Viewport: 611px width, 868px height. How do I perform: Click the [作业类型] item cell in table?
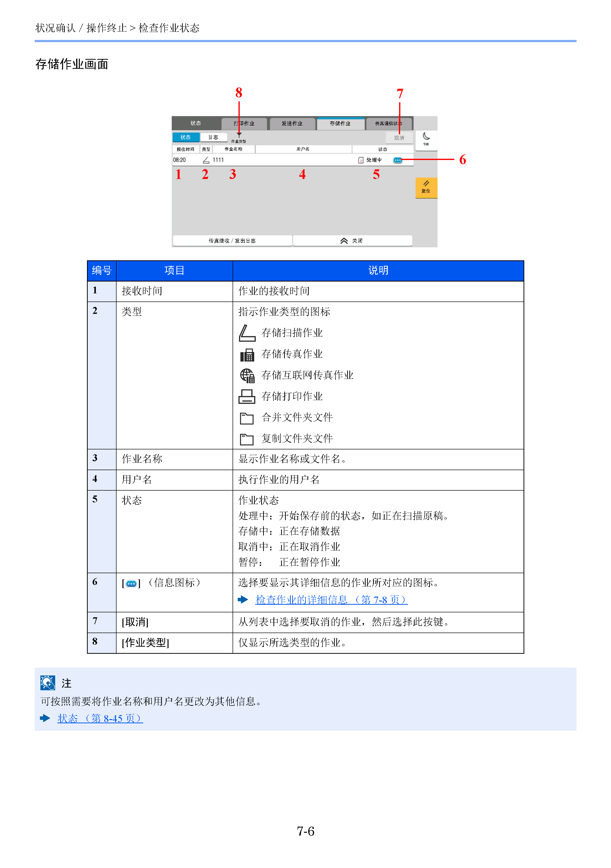[x=174, y=643]
